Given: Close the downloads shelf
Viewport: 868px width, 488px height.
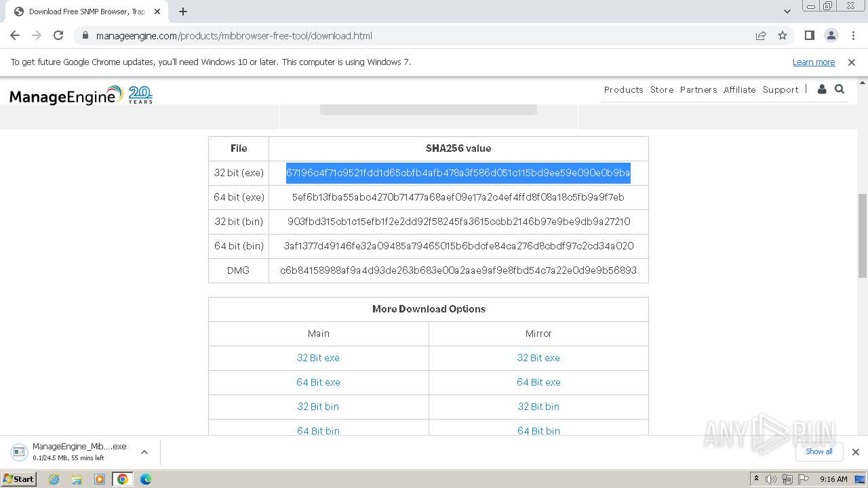Looking at the screenshot, I should [855, 452].
